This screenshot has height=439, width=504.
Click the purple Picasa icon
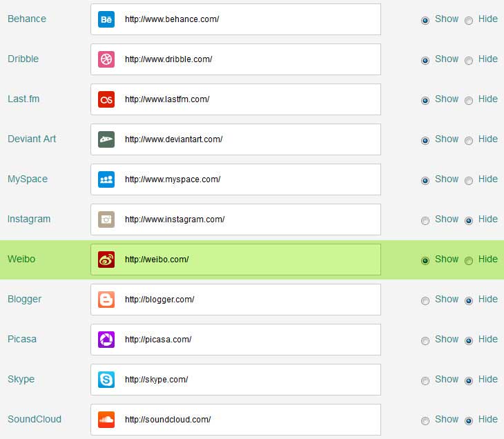click(106, 340)
